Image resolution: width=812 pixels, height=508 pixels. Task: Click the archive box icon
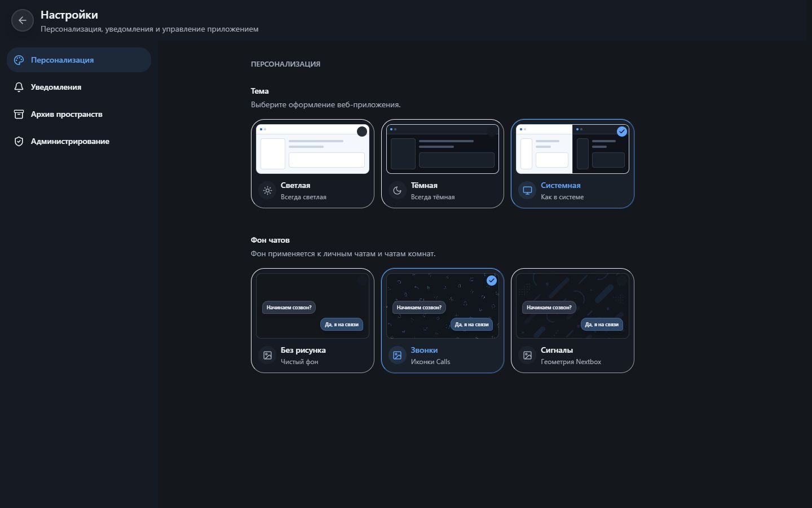click(x=19, y=114)
